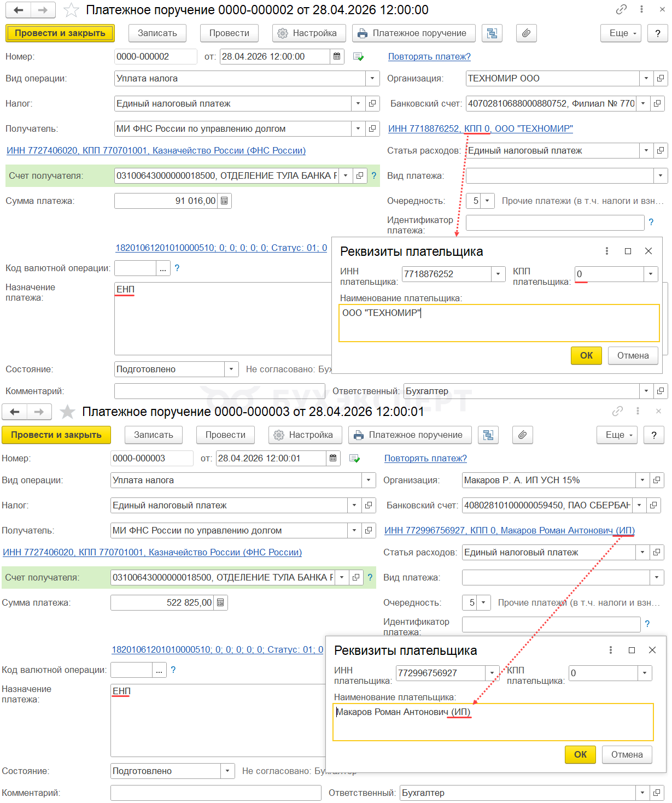
Task: Attach files paperclip in order 0000-000003 toolbar
Action: click(x=522, y=435)
